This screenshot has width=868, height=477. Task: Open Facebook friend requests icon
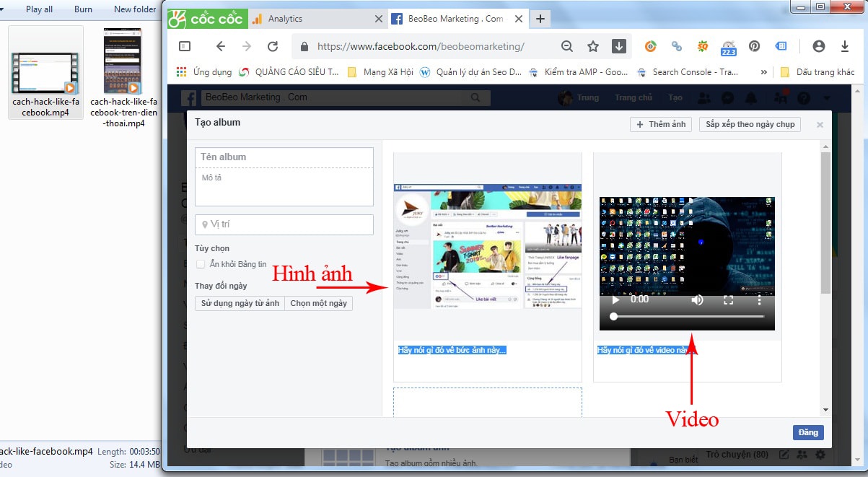pos(703,97)
